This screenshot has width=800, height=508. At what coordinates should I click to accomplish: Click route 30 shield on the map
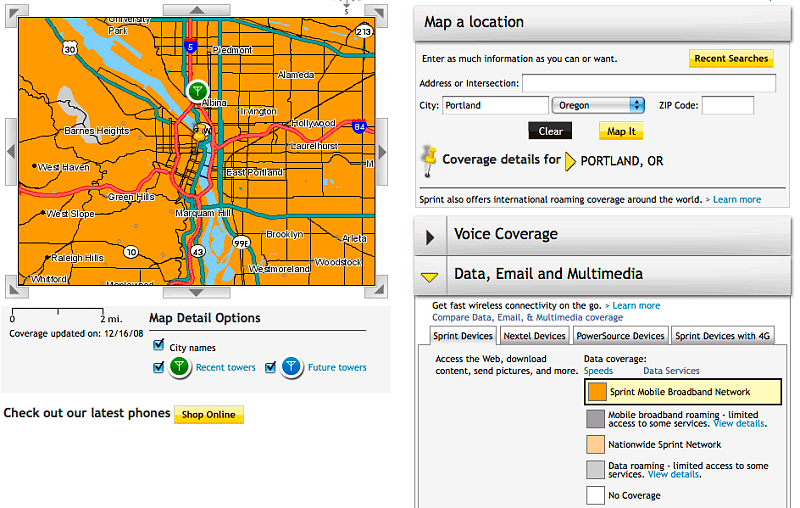[70, 49]
